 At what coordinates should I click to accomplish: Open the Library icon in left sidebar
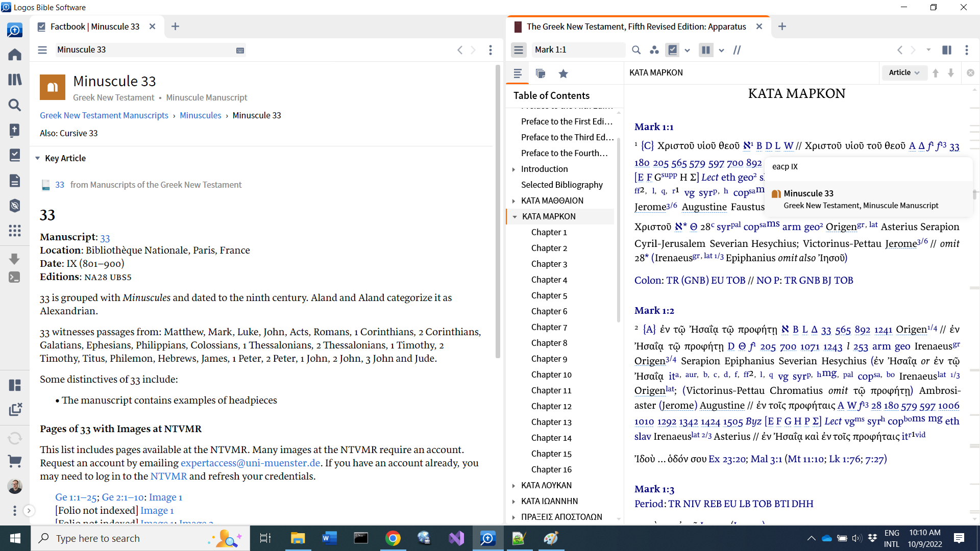click(15, 80)
